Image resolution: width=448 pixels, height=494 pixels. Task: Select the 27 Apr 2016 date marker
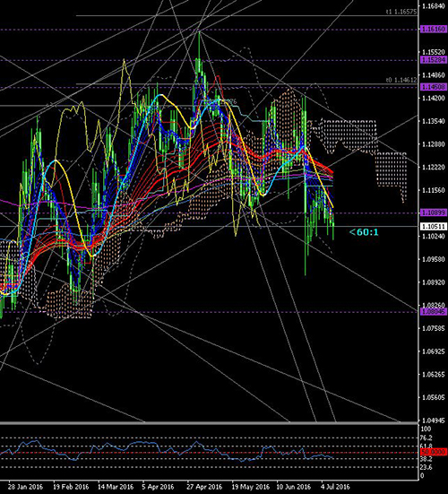pos(204,487)
